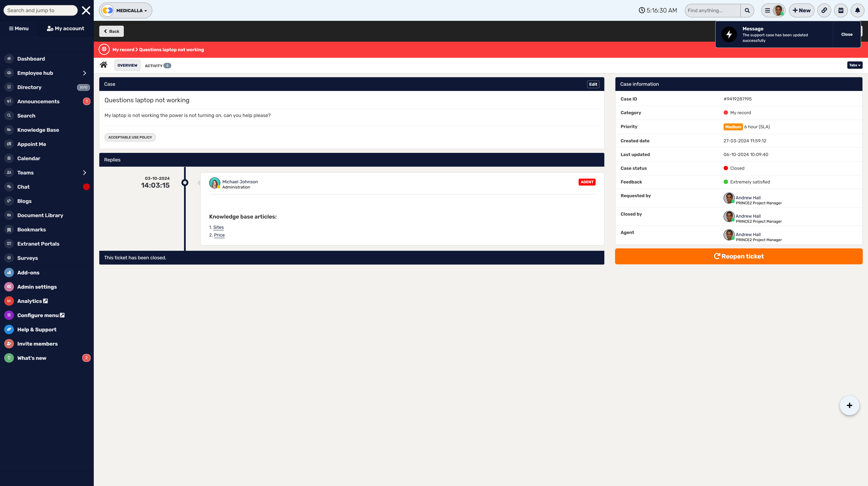The width and height of the screenshot is (868, 486).
Task: Open the calendar icon beside notifications
Action: (841, 10)
